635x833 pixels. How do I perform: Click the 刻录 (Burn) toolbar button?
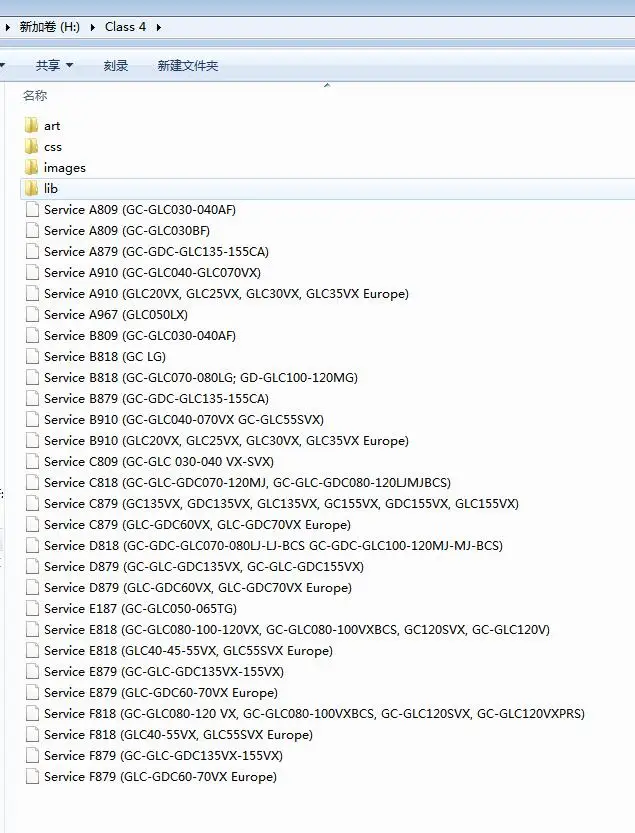[116, 65]
